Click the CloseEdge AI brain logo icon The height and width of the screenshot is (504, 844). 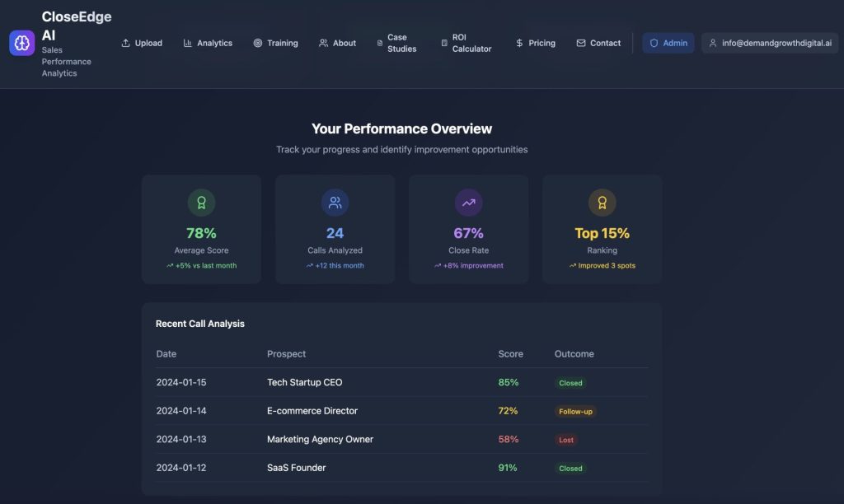tap(22, 43)
